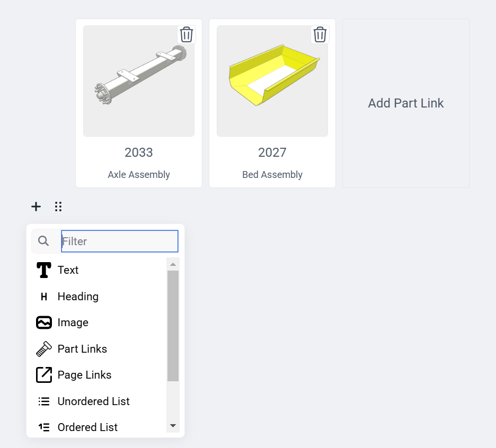Click the scrollbar down arrow

pos(173,426)
